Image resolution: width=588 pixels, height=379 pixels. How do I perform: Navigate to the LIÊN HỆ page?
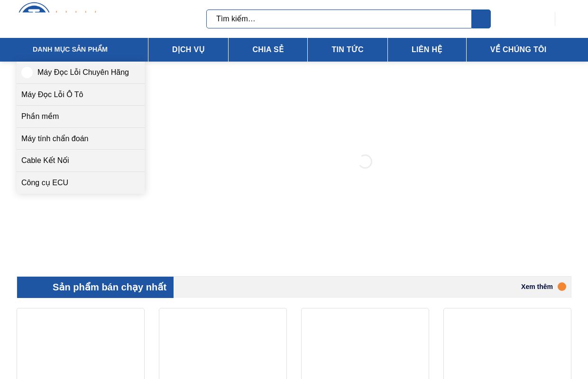tap(427, 50)
